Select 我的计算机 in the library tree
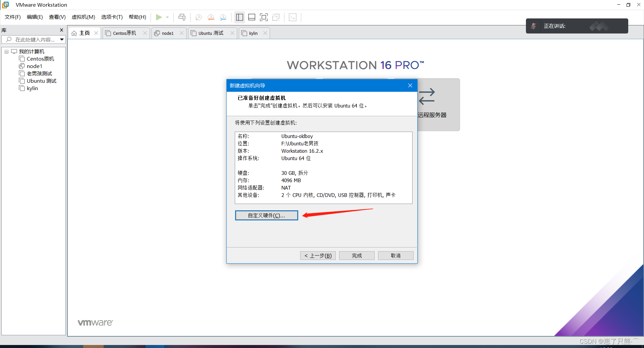Image resolution: width=644 pixels, height=348 pixels. click(x=32, y=51)
